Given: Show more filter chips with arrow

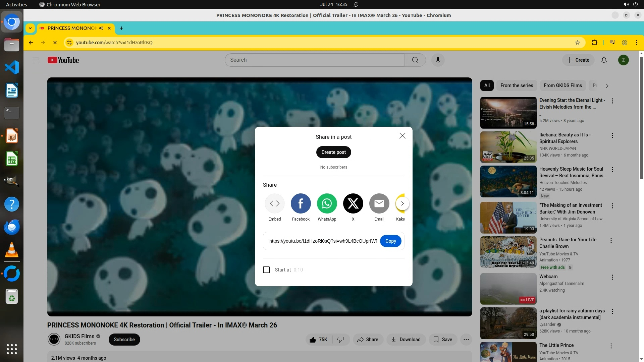Looking at the screenshot, I should click(x=607, y=86).
